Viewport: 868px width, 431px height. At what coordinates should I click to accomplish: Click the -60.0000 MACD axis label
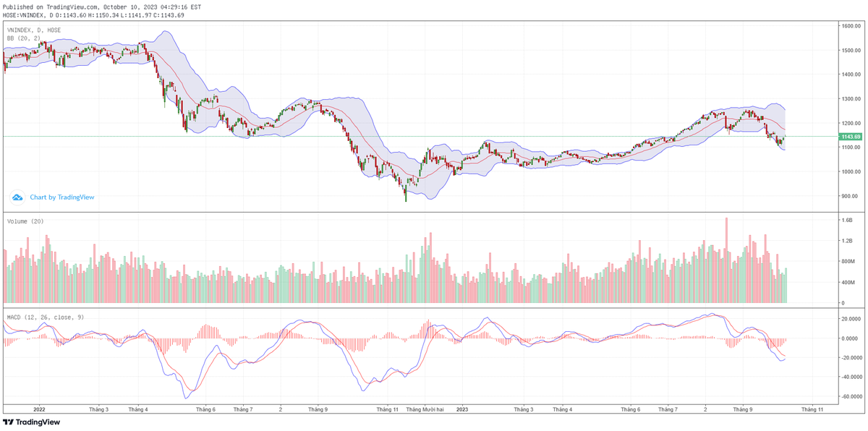point(850,397)
